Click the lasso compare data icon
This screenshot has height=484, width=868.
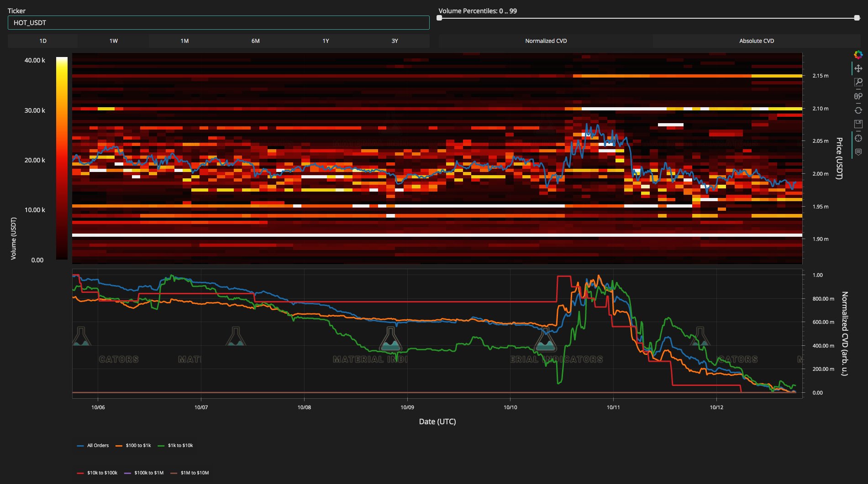coord(859,96)
